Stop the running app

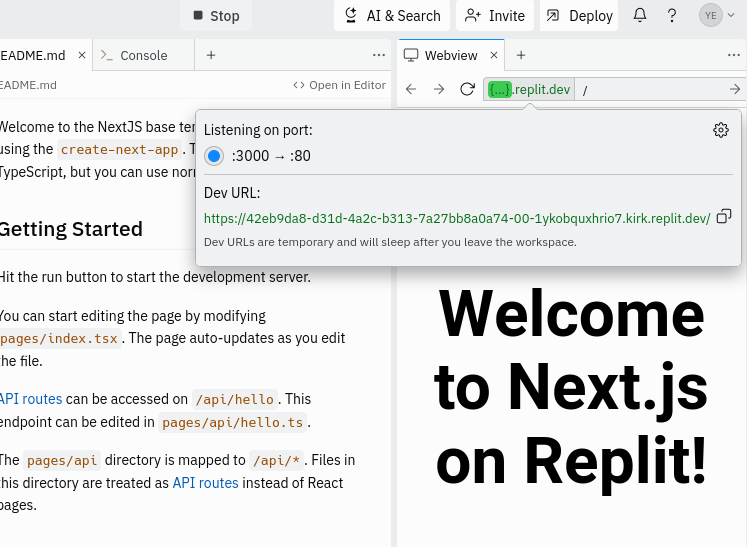pos(216,16)
